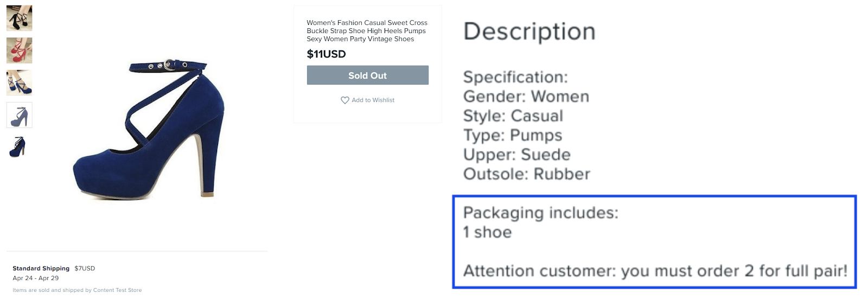The width and height of the screenshot is (868, 306).
Task: Click the Attention customer order 2 notice
Action: pos(655,271)
